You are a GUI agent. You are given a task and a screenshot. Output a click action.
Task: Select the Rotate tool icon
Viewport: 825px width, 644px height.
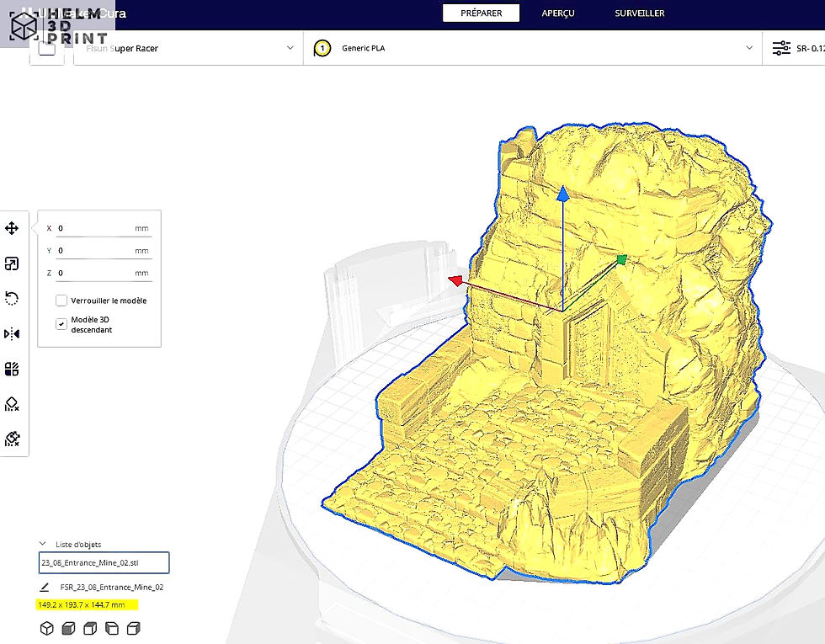coord(12,299)
